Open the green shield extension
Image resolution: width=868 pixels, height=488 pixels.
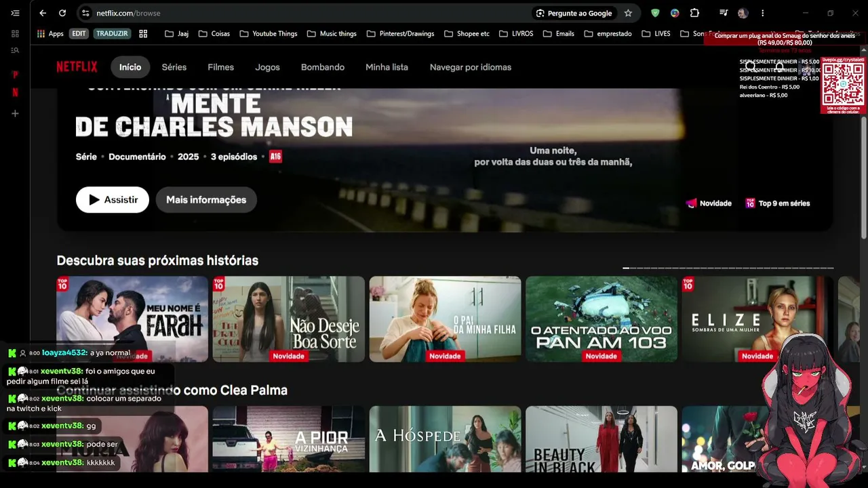tap(655, 13)
